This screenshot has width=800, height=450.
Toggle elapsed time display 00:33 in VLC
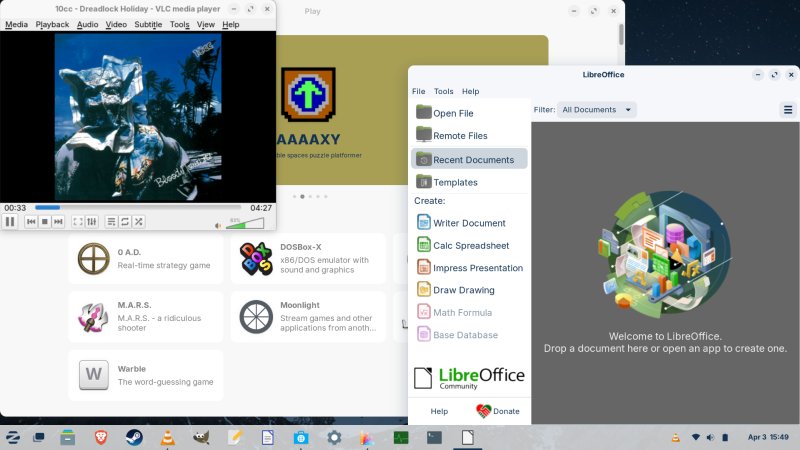click(15, 208)
